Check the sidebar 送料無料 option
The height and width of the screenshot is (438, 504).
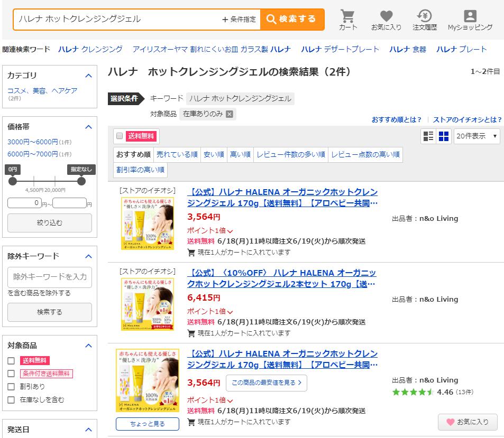11,361
